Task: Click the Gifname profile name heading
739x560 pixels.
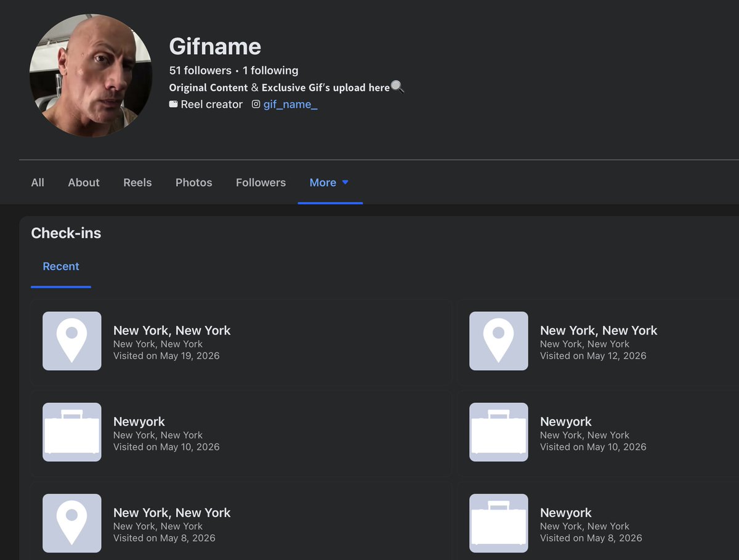Action: click(x=215, y=46)
